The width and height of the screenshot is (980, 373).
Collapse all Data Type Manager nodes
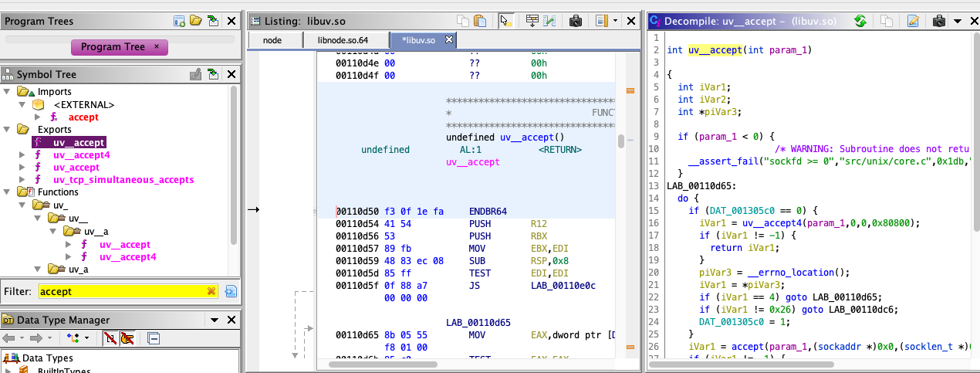tap(154, 338)
